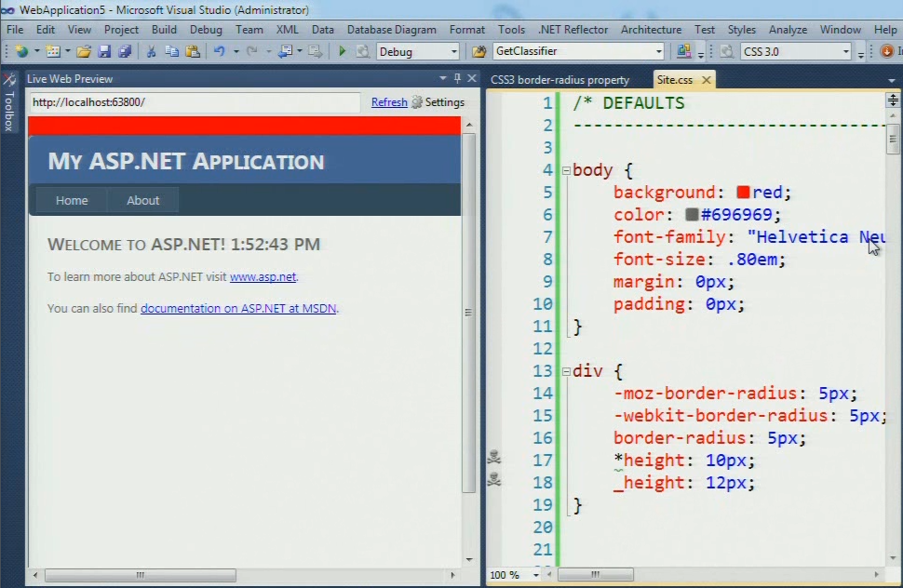Open the editor tabs list dropdown arrow
The height and width of the screenshot is (588, 903).
[x=892, y=81]
